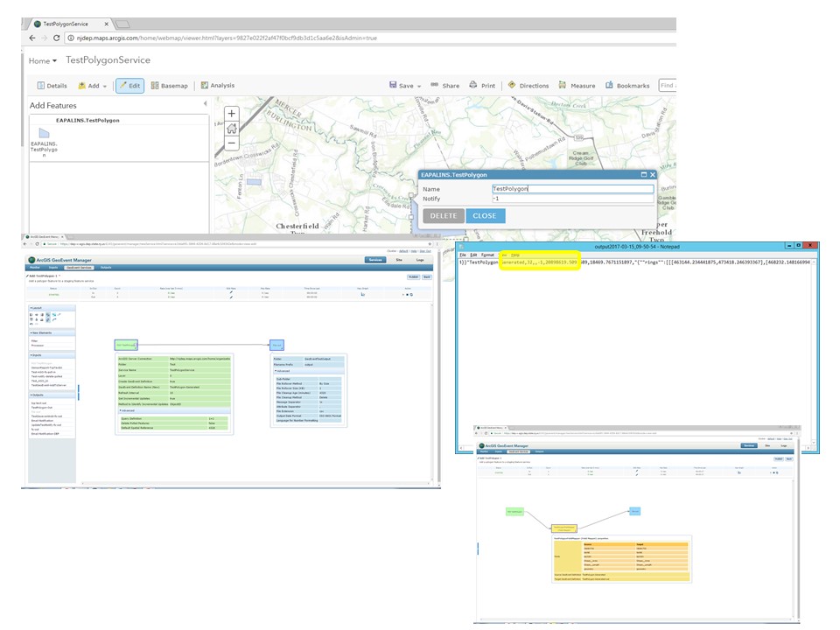Switch to Outputs tab in Layout-panel GeoEvent window
Viewport: 840px width, 630px height.
(x=106, y=268)
